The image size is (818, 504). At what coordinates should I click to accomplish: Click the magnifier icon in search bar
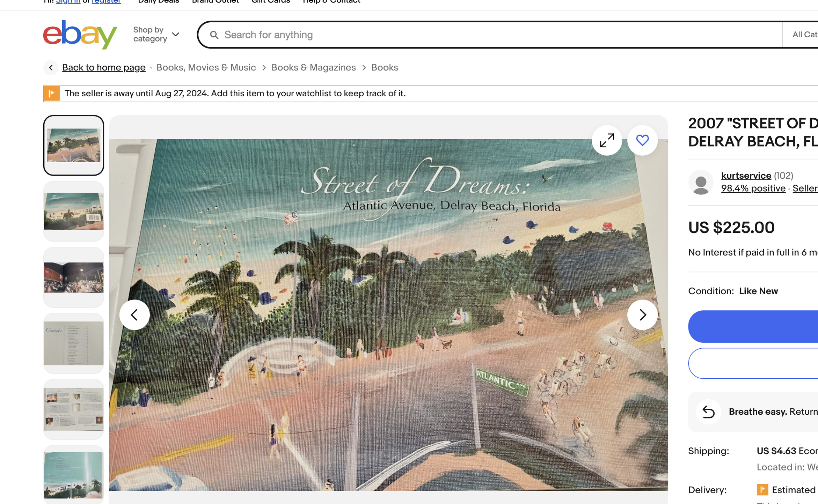[214, 35]
